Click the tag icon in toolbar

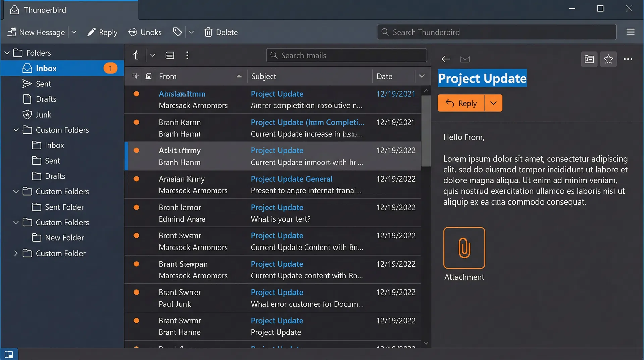coord(177,32)
